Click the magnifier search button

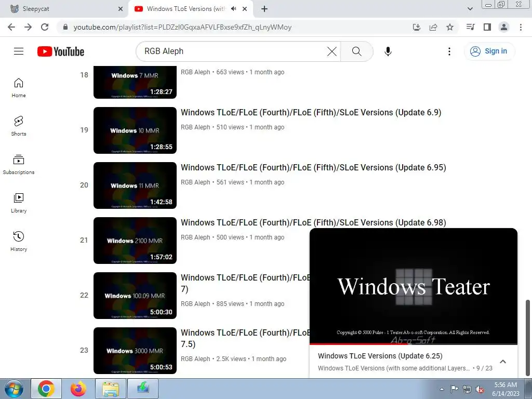(356, 51)
